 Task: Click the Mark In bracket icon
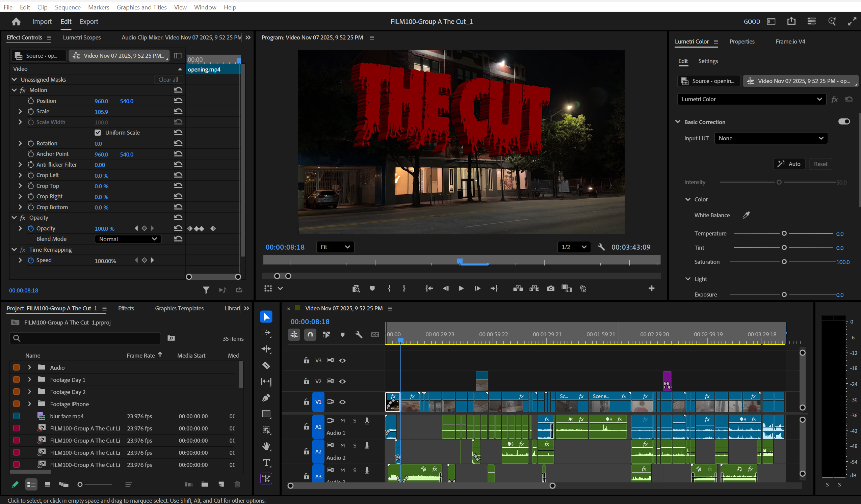pyautogui.click(x=389, y=288)
